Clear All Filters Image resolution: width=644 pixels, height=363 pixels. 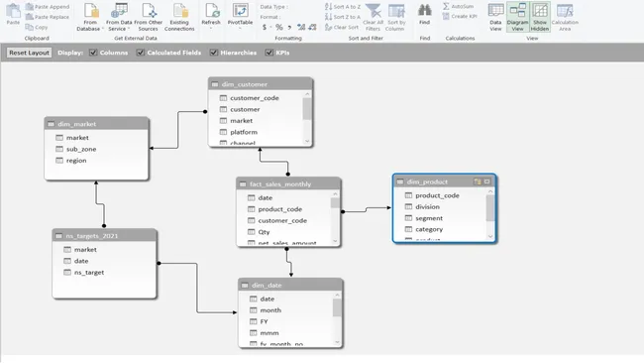point(373,17)
